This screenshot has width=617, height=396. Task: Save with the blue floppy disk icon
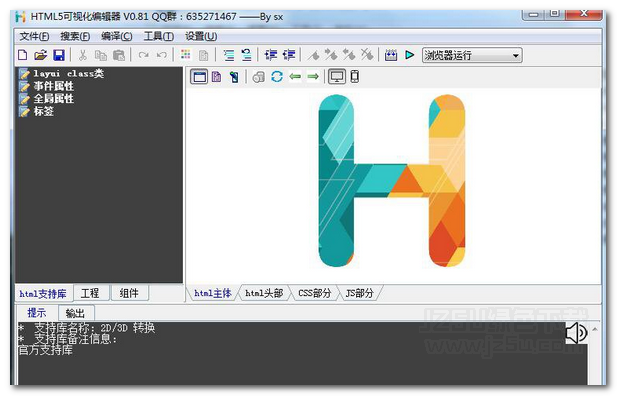click(59, 55)
